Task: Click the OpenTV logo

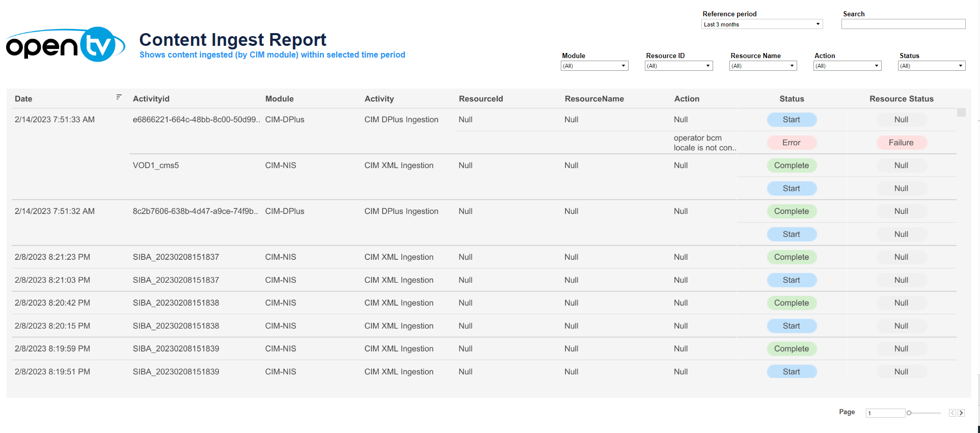Action: 65,45
